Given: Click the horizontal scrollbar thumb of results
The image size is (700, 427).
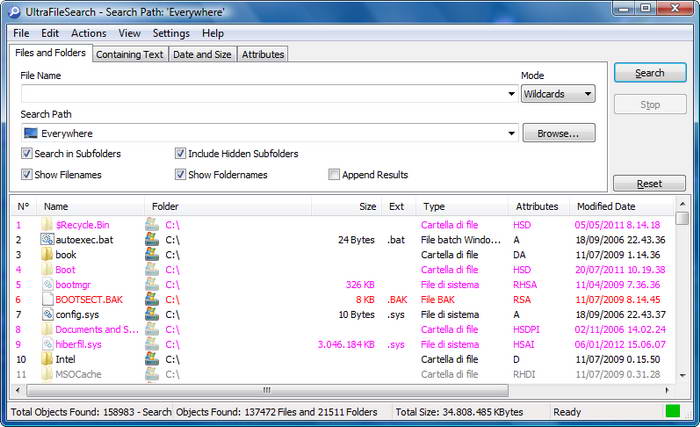Looking at the screenshot, I should (267, 390).
